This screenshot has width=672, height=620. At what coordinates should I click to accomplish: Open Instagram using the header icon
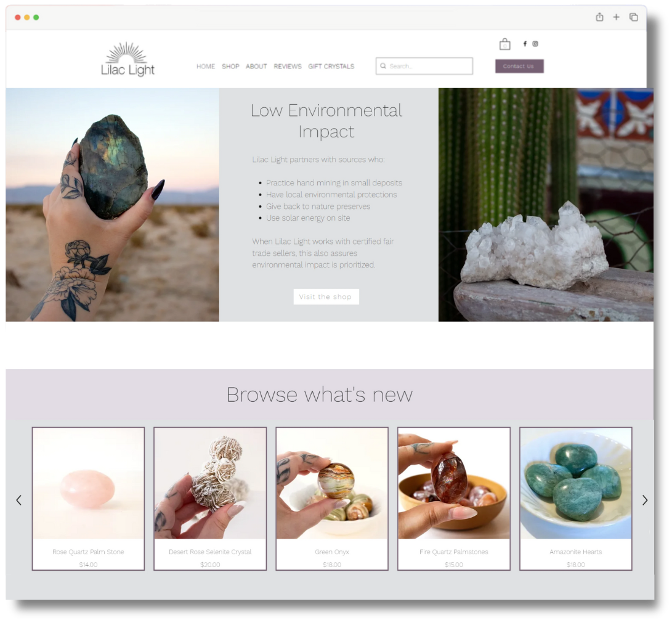point(535,44)
